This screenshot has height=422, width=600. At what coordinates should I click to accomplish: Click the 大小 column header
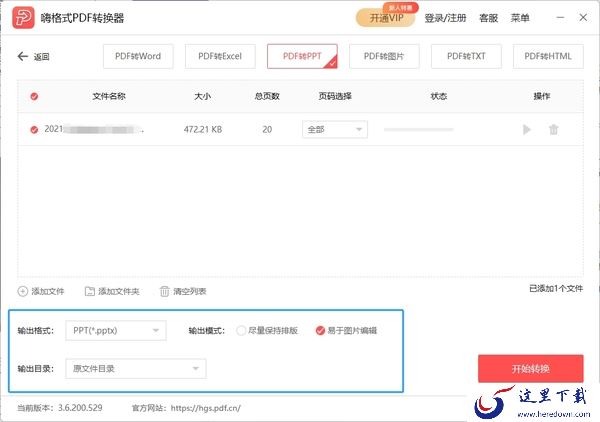[x=202, y=96]
